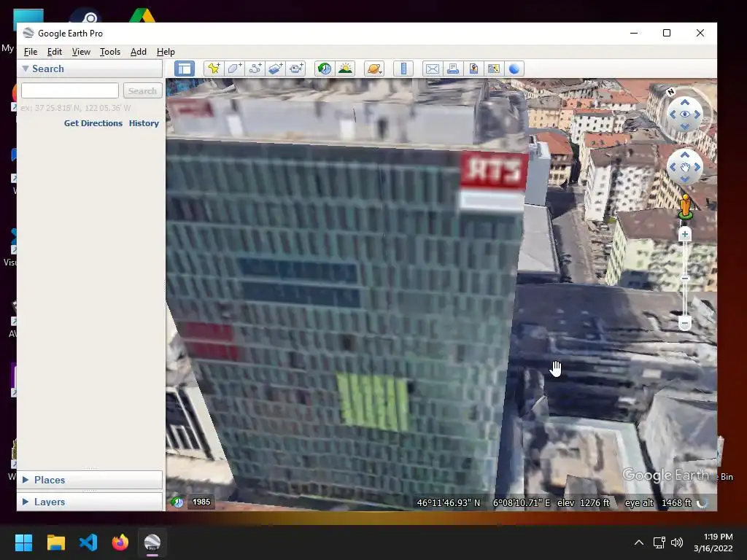The width and height of the screenshot is (747, 560).
Task: Zoom in with the plus button
Action: 684,234
